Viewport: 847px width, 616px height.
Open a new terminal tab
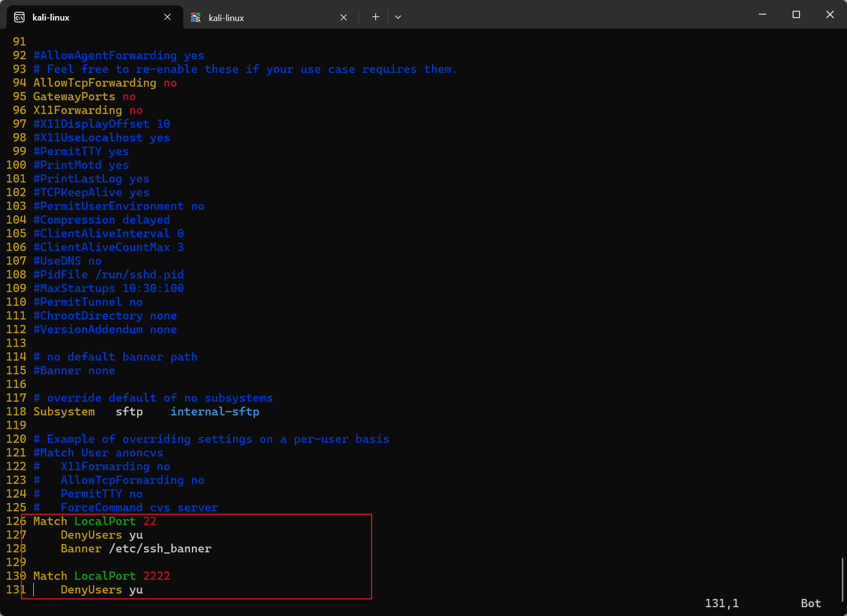tap(376, 17)
